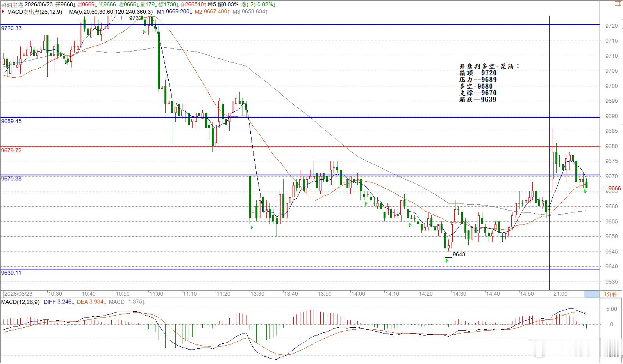Screen dimensions: 623x364
Task: Click the light blue time-axis scroll thumb
Action: 591,294
